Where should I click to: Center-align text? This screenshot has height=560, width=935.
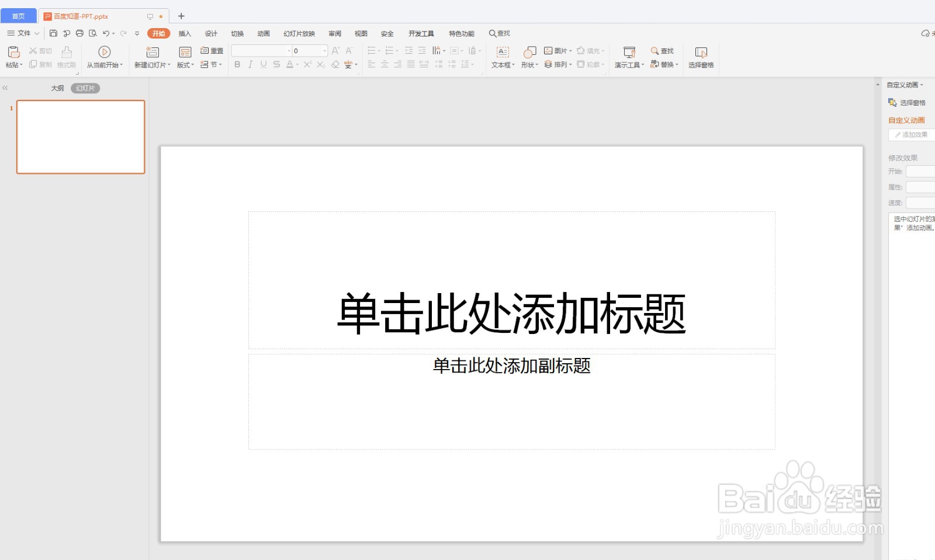point(385,64)
